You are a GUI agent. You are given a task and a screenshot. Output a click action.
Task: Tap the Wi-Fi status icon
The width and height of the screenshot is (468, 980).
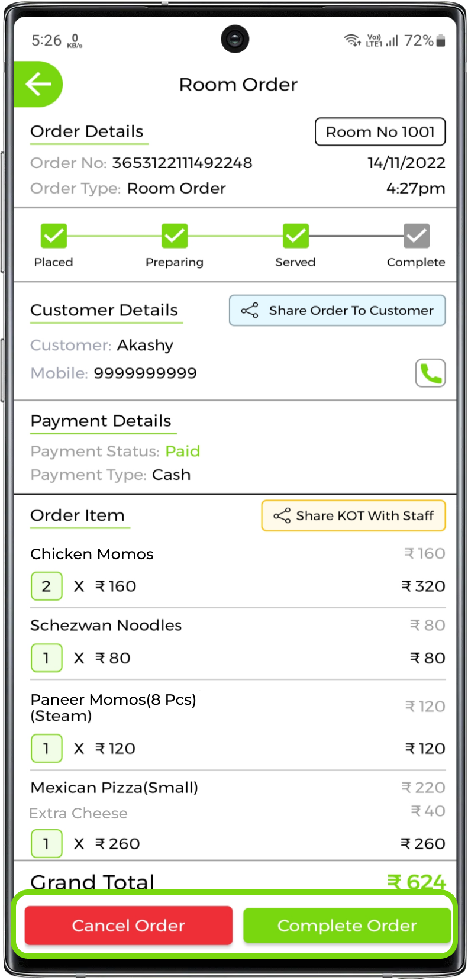352,40
